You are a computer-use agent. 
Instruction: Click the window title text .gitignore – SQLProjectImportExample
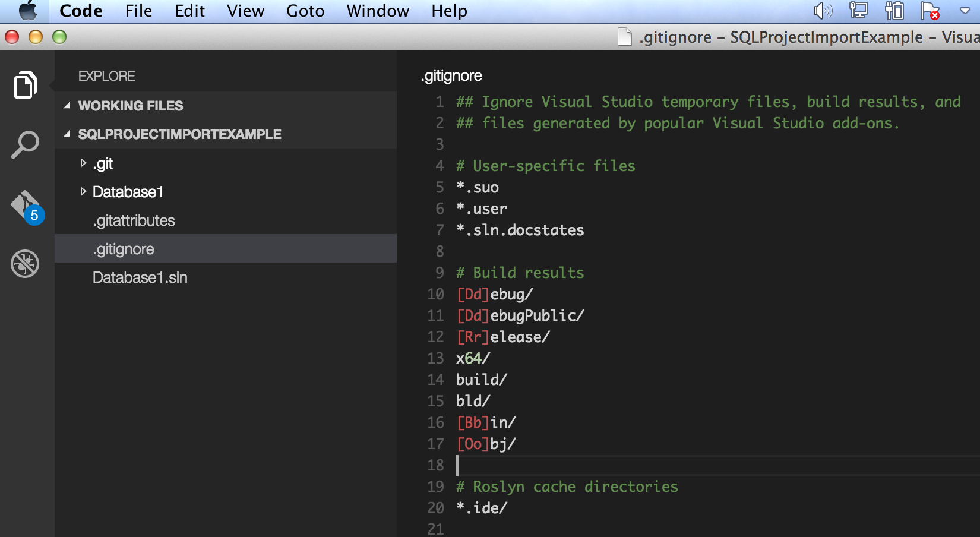click(x=781, y=37)
